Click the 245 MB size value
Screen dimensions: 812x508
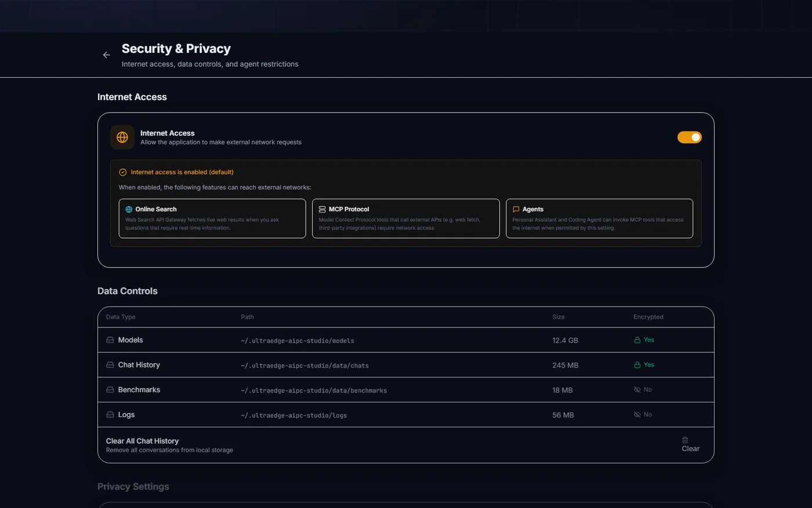point(565,365)
